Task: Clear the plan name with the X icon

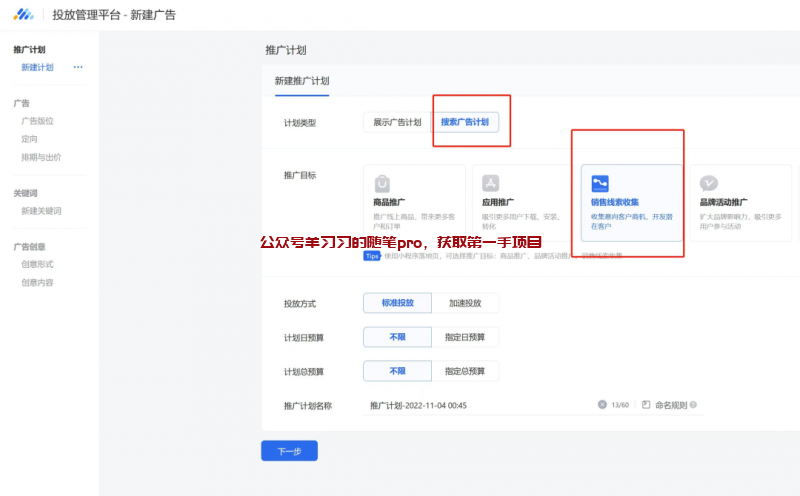Action: click(602, 405)
